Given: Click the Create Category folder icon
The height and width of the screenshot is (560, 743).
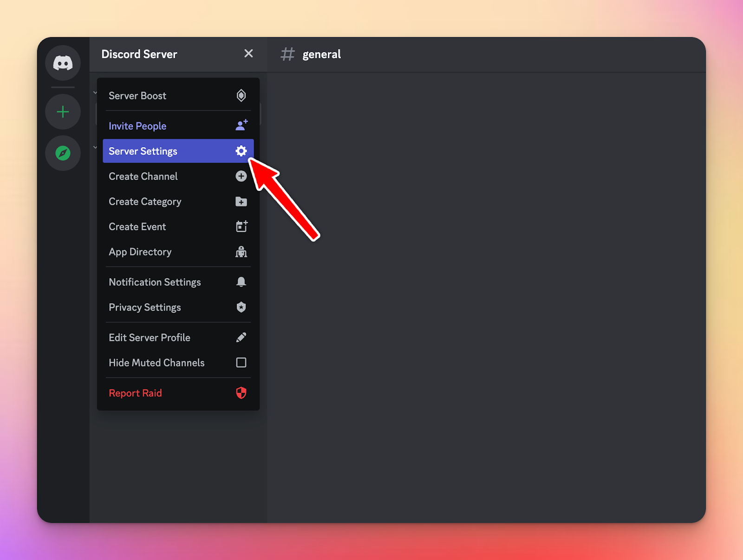Looking at the screenshot, I should tap(241, 202).
